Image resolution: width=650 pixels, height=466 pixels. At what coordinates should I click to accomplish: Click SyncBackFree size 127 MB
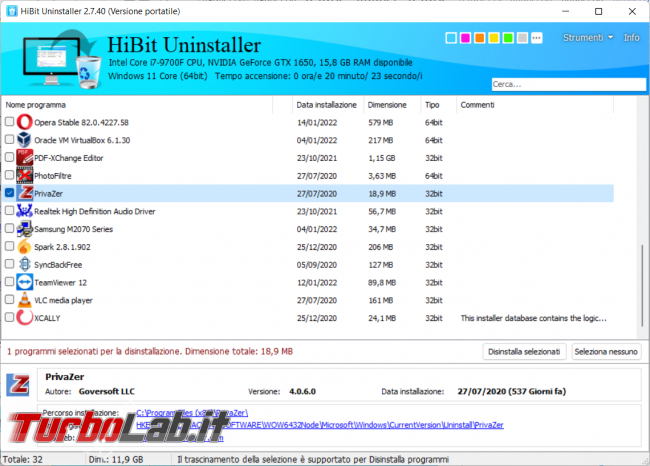[x=381, y=265]
